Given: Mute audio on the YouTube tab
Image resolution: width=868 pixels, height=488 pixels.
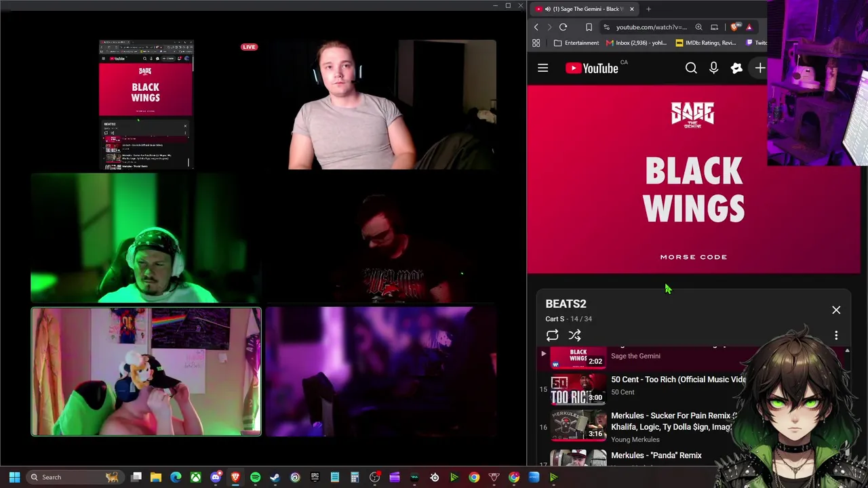Looking at the screenshot, I should pos(547,9).
